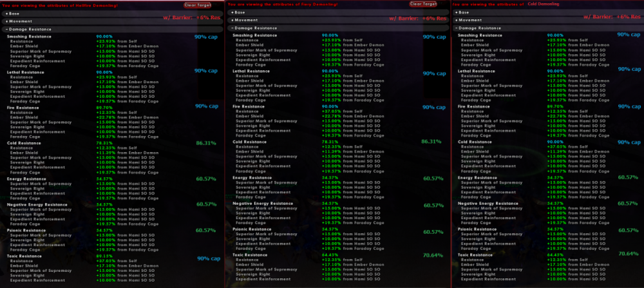Click Negative Energy Resistance in Hellfire panel
The image size is (644, 288).
pyautogui.click(x=37, y=204)
